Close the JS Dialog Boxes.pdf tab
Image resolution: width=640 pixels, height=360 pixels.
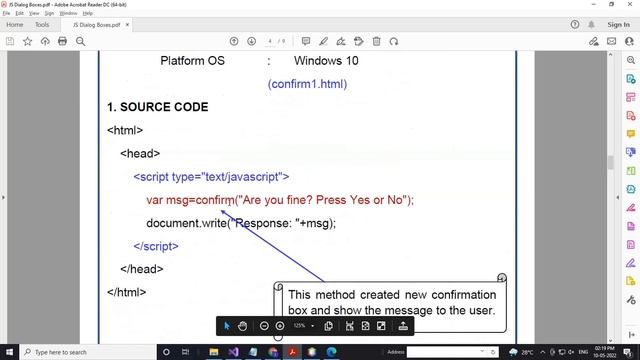127,24
